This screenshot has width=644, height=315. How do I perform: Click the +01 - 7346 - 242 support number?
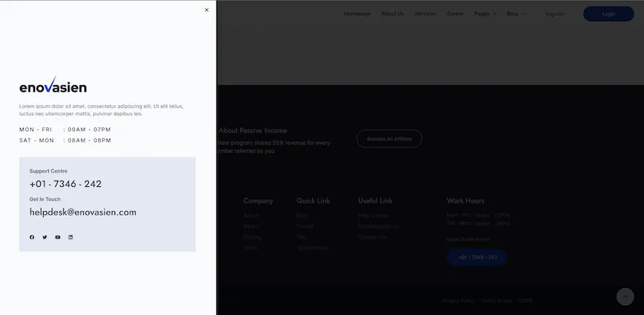(65, 184)
